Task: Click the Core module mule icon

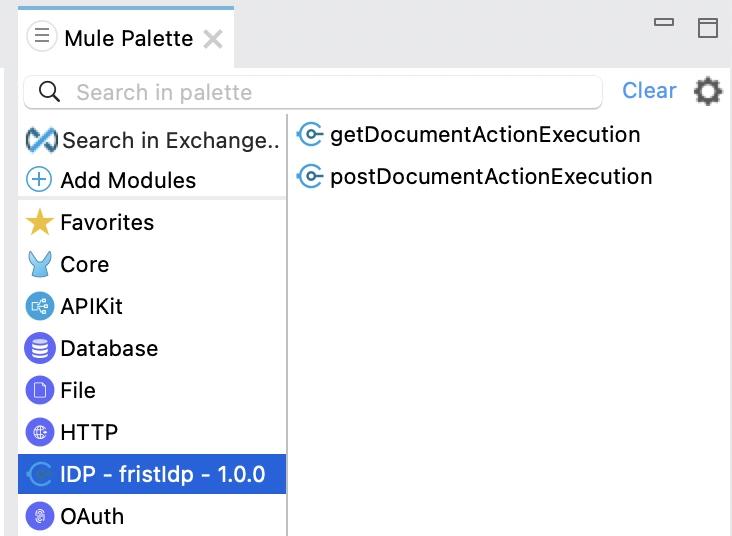Action: pos(39,264)
